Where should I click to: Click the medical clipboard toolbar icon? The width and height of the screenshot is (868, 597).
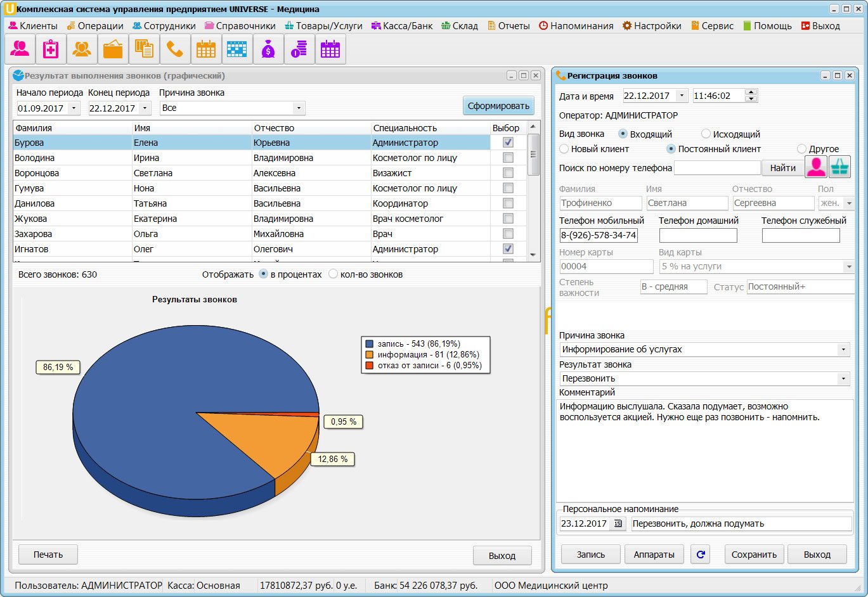(x=51, y=49)
